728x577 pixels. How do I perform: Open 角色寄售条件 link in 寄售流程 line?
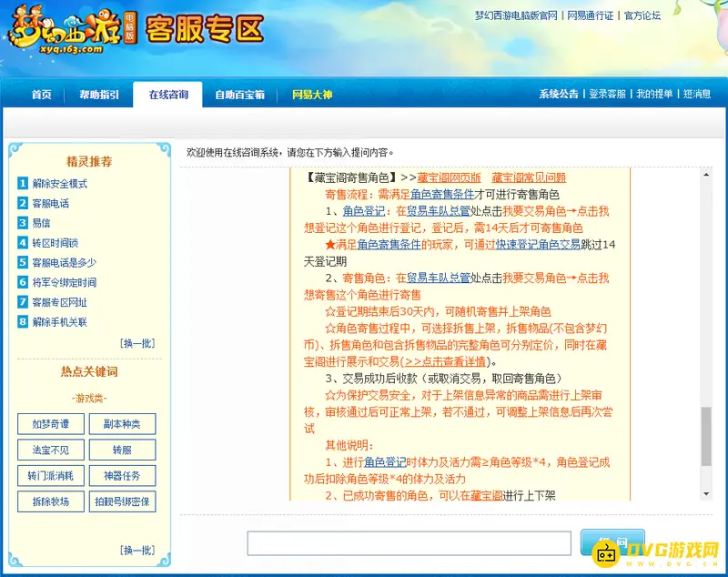pos(442,195)
